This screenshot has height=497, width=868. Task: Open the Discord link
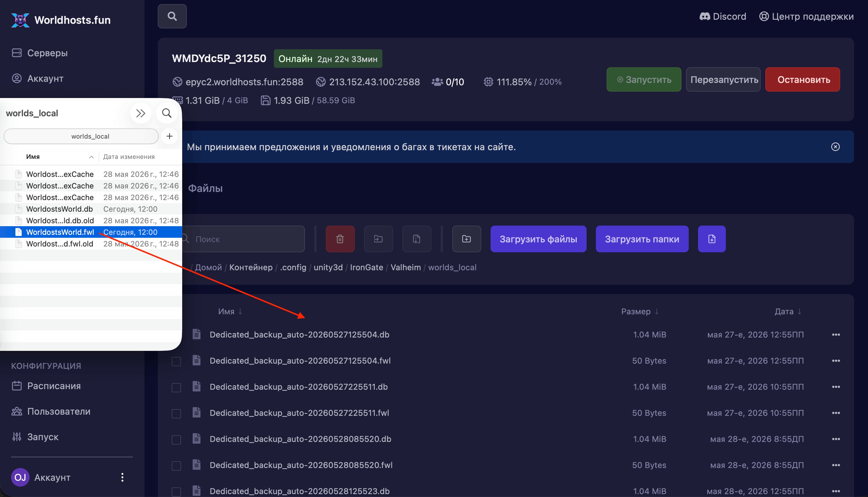click(723, 17)
